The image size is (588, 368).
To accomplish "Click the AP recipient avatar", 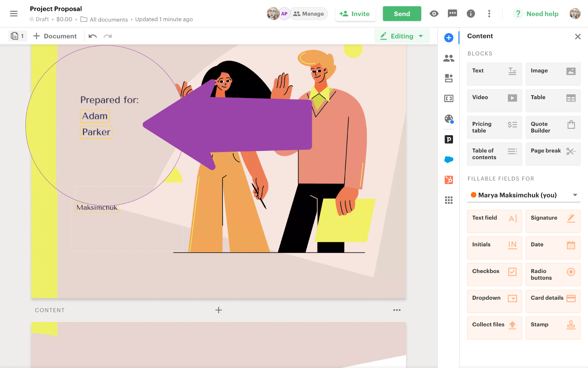I will point(284,14).
